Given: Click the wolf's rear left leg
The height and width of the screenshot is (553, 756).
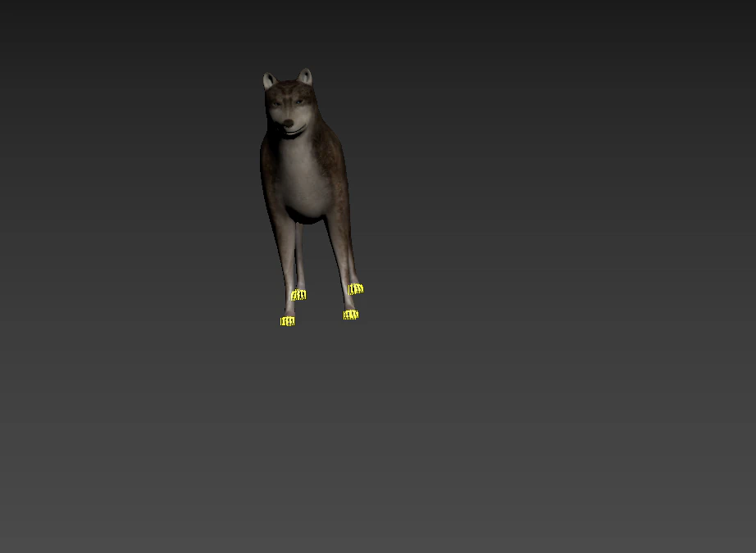Looking at the screenshot, I should [354, 254].
